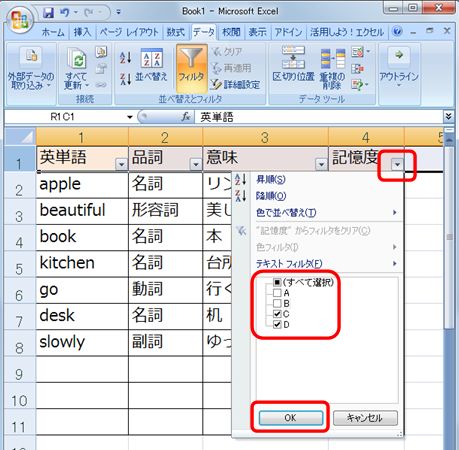
Task: Uncheck the C filter checkbox
Action: click(x=277, y=314)
